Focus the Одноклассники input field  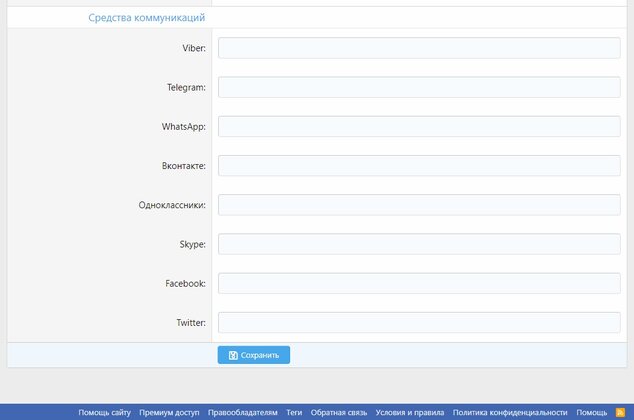tap(419, 205)
